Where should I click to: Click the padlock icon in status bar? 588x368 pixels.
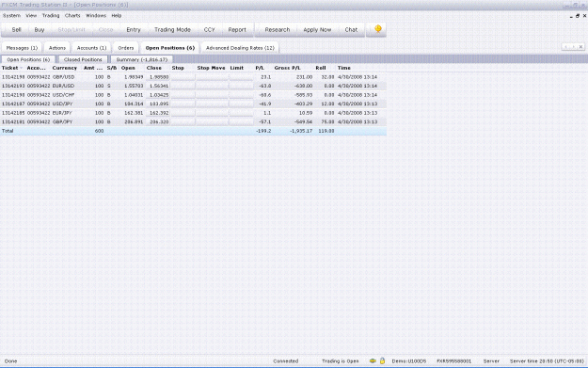pos(382,360)
